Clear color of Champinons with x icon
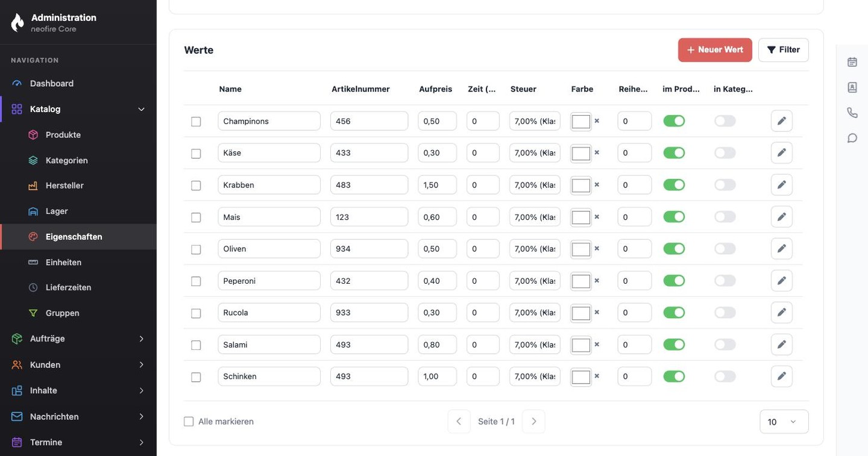868x456 pixels. coord(597,121)
